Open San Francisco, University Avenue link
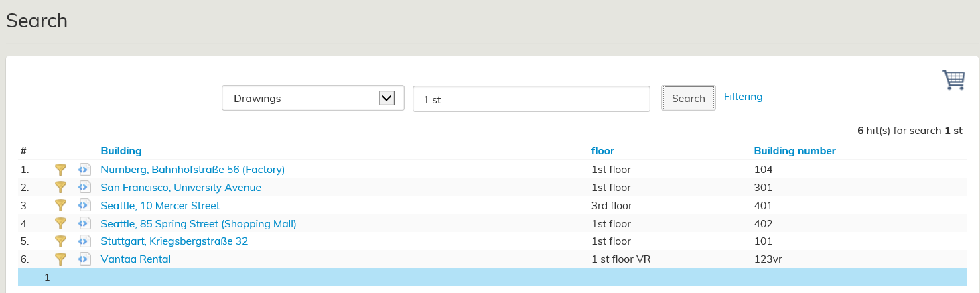The width and height of the screenshot is (980, 293). tap(181, 188)
